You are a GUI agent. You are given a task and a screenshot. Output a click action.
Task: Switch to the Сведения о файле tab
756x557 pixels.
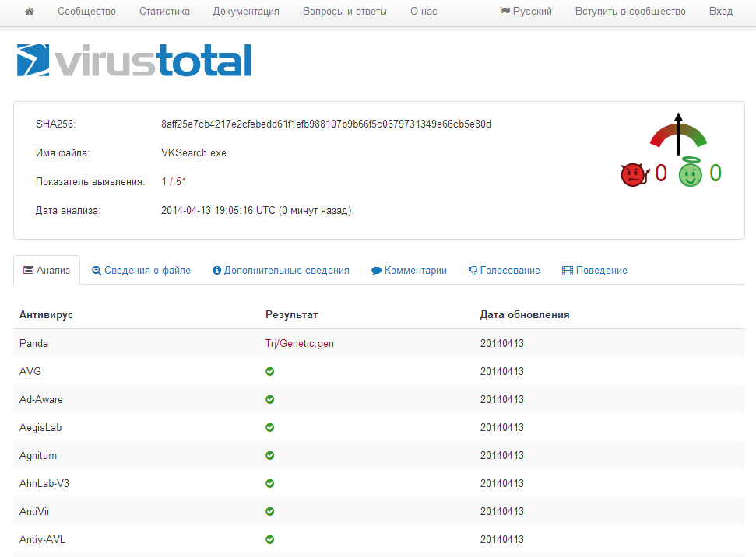click(x=141, y=271)
